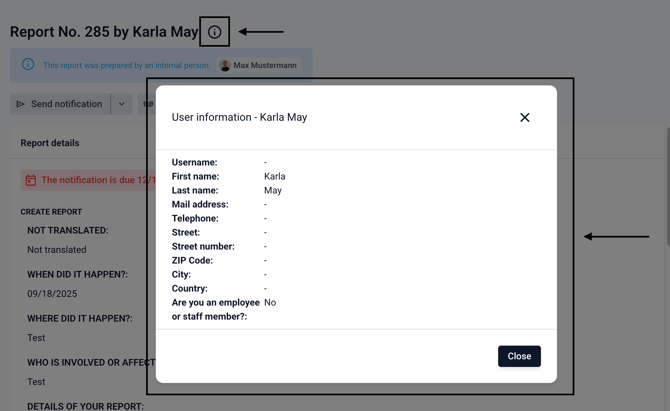This screenshot has height=411, width=670.
Task: Click the Max Mustermann avatar icon
Action: point(225,65)
